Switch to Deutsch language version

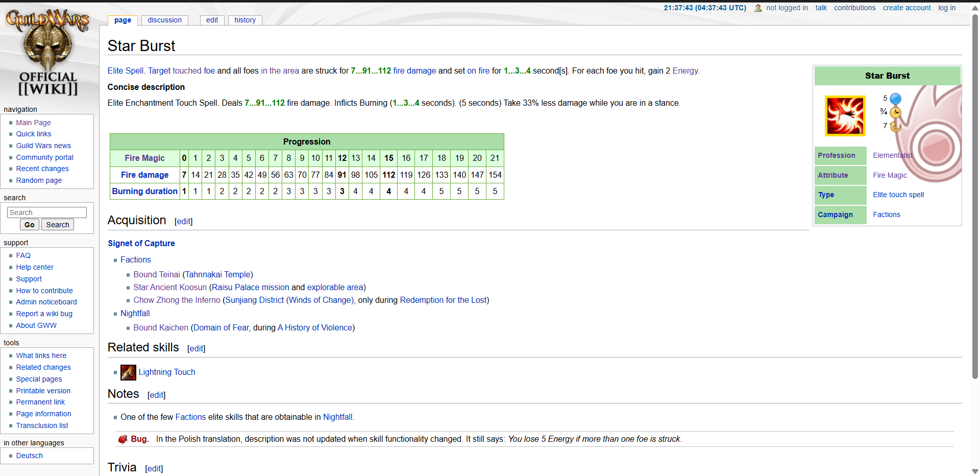[29, 456]
